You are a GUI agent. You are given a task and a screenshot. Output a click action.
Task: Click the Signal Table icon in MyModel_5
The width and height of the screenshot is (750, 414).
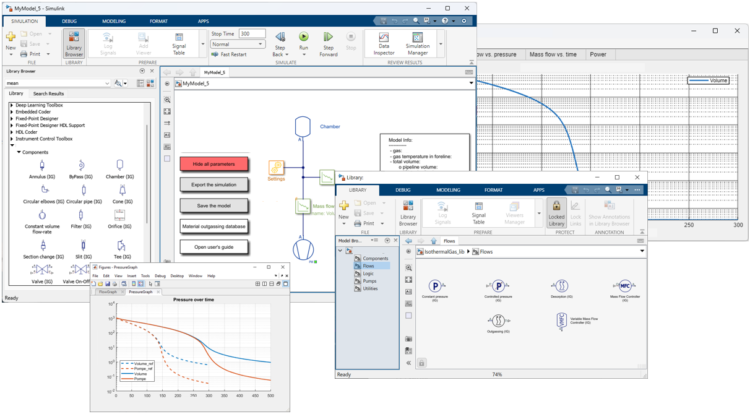[180, 40]
